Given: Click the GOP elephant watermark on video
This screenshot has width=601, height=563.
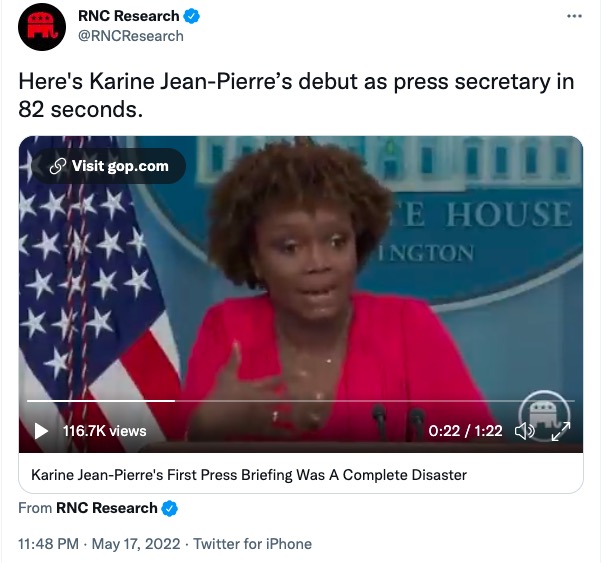Looking at the screenshot, I should pyautogui.click(x=544, y=415).
